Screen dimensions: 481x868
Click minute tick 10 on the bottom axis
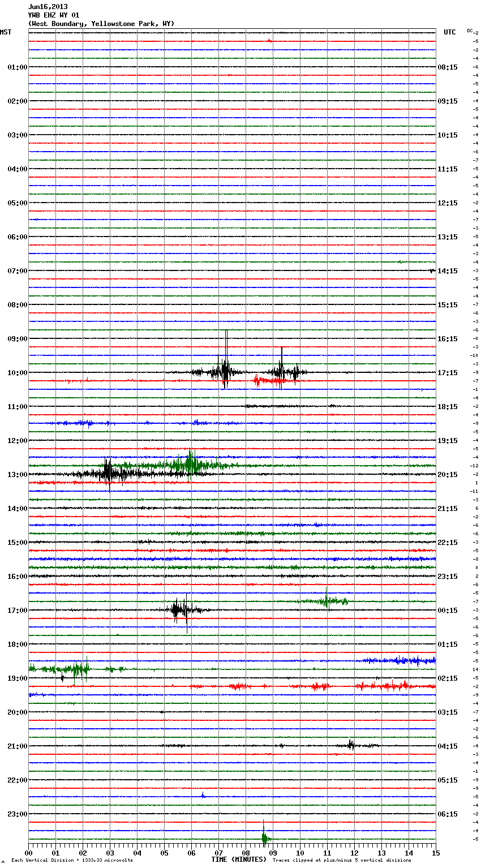tap(300, 853)
